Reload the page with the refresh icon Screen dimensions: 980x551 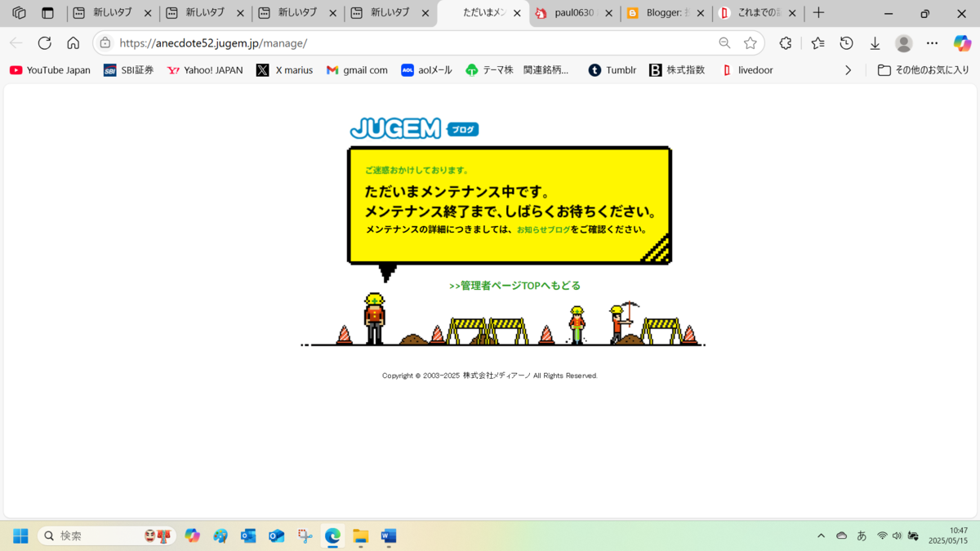tap(45, 43)
